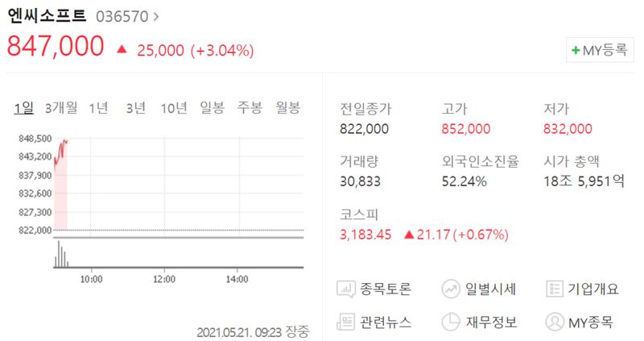This screenshot has height=341, width=644.
Task: View the 월봉 monthly candle chart
Action: point(287,108)
